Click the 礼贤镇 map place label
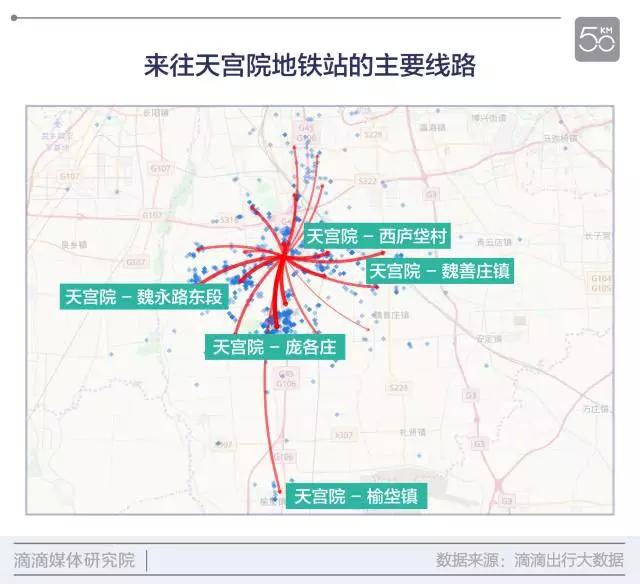This screenshot has width=640, height=584. coord(413,432)
